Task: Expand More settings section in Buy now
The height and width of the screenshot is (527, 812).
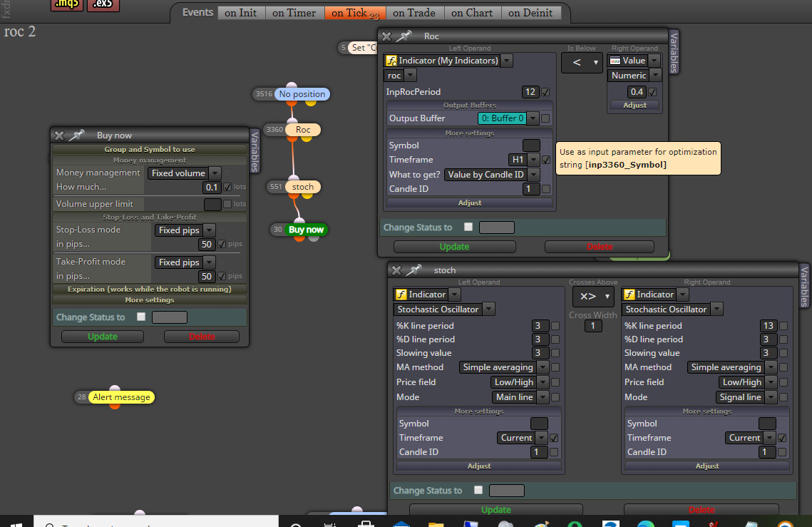Action: click(150, 300)
